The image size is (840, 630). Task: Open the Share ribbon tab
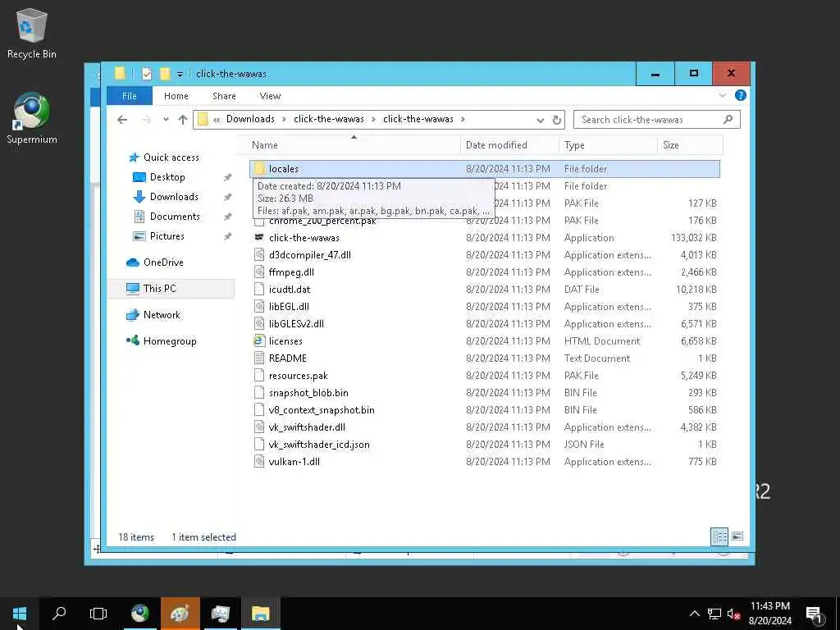224,96
